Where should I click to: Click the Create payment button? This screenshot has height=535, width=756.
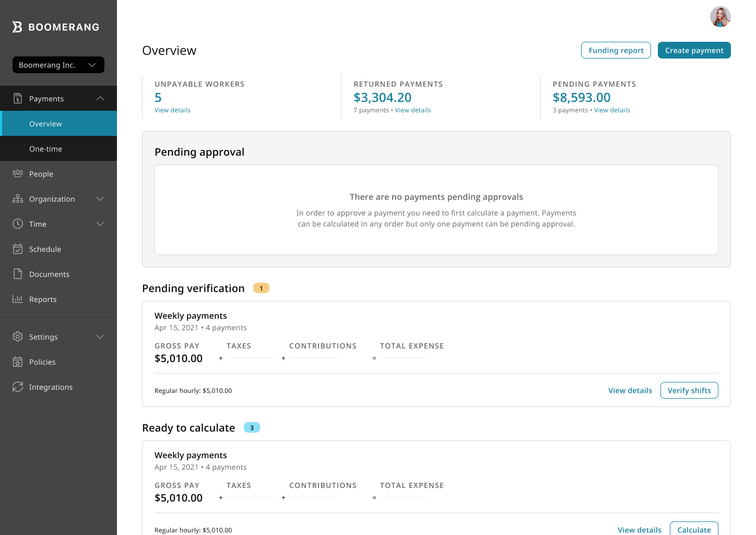[x=694, y=50]
